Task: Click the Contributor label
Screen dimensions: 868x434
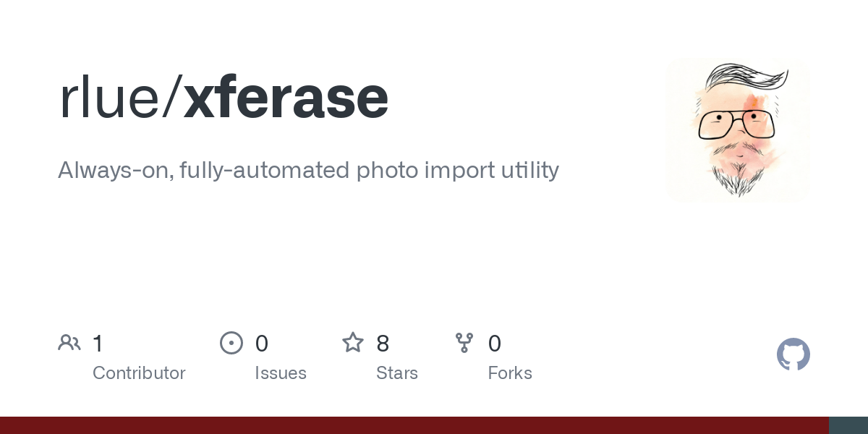Action: tap(139, 373)
